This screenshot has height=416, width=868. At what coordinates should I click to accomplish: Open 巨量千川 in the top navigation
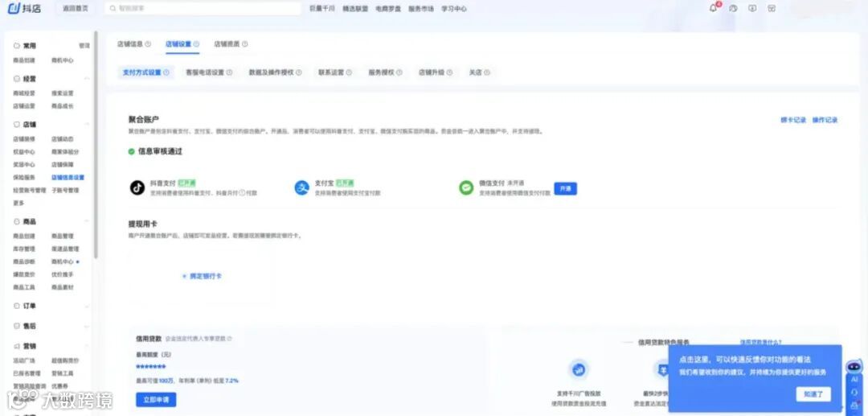pyautogui.click(x=322, y=9)
